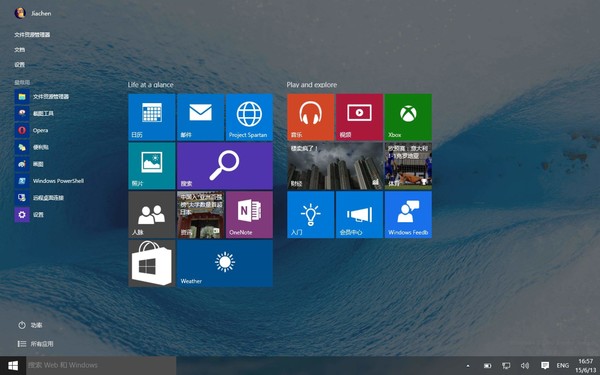Viewport: 600px width, 375px height.
Task: Launch the Xbox tile
Action: point(408,117)
